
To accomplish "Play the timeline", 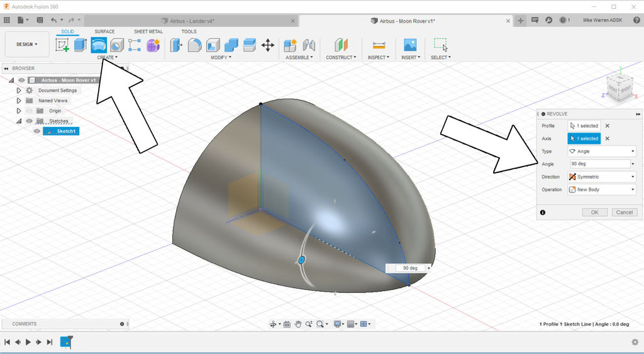I will point(28,341).
